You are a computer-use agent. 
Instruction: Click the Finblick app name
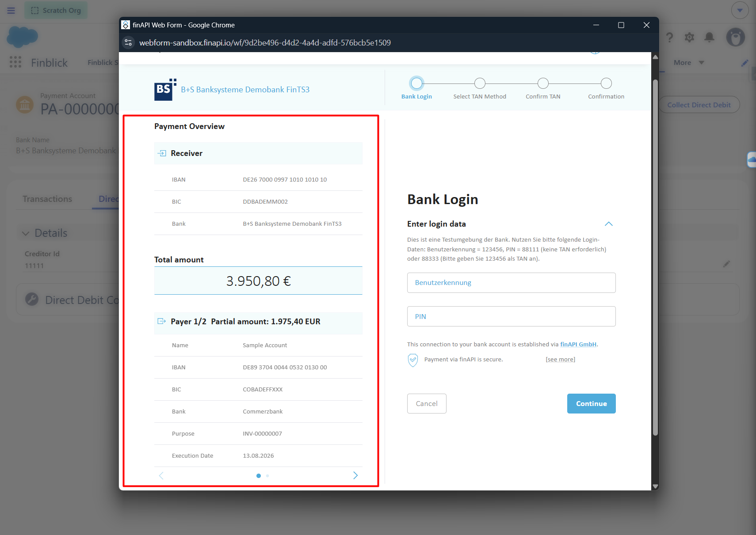point(50,63)
